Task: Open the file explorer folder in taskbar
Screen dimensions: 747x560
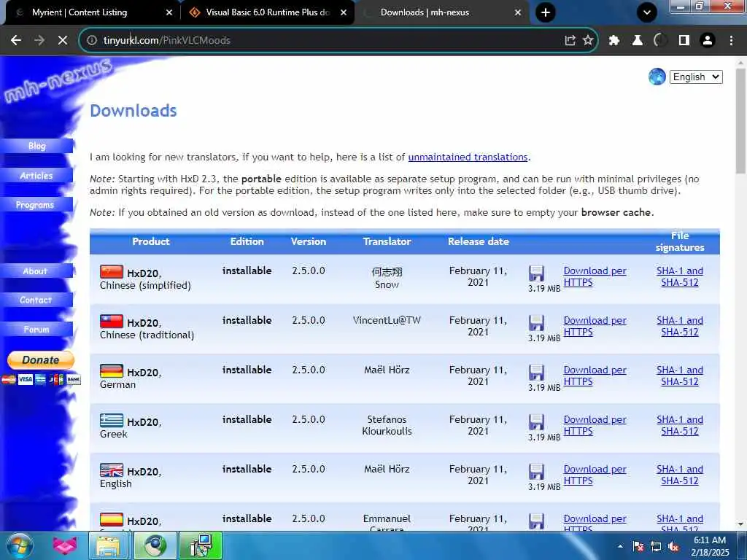Action: tap(109, 545)
